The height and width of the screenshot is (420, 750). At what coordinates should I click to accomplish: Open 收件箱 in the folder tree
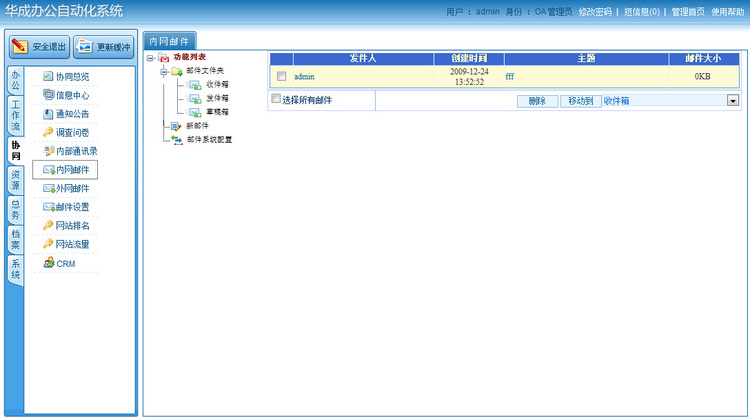point(217,84)
